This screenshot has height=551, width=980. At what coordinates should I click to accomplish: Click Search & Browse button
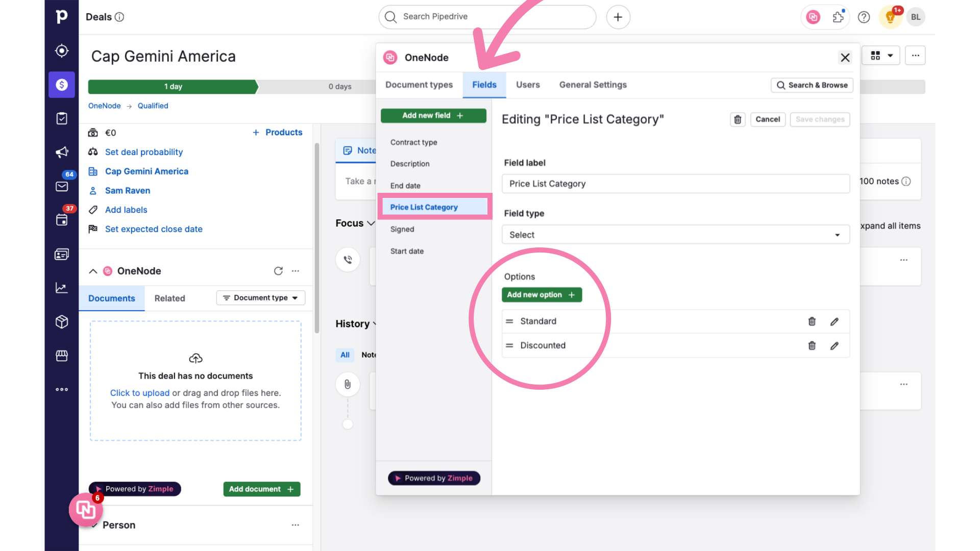[812, 85]
